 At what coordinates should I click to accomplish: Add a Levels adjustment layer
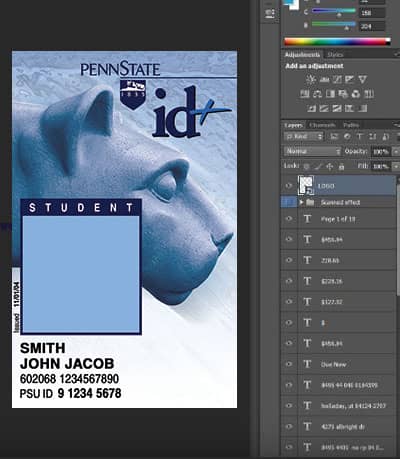click(324, 79)
